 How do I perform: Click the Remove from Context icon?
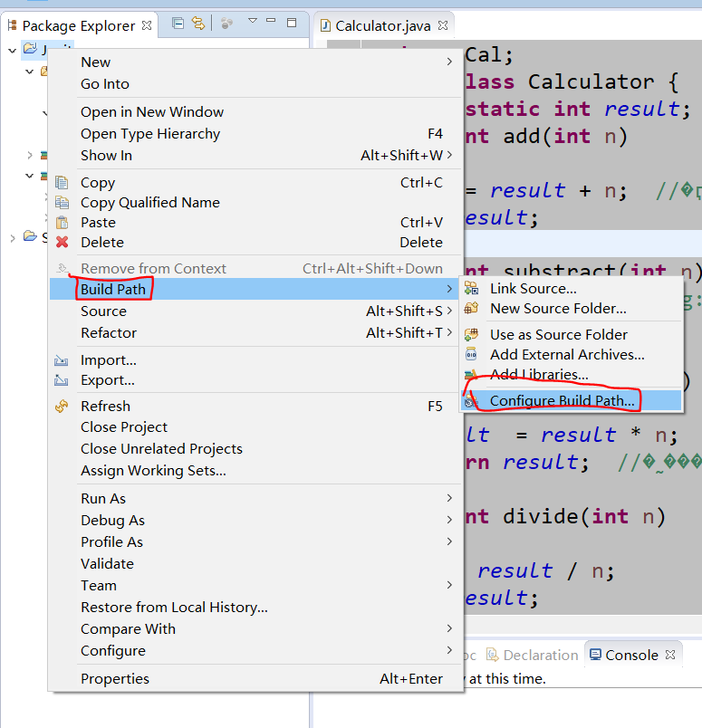[x=62, y=268]
